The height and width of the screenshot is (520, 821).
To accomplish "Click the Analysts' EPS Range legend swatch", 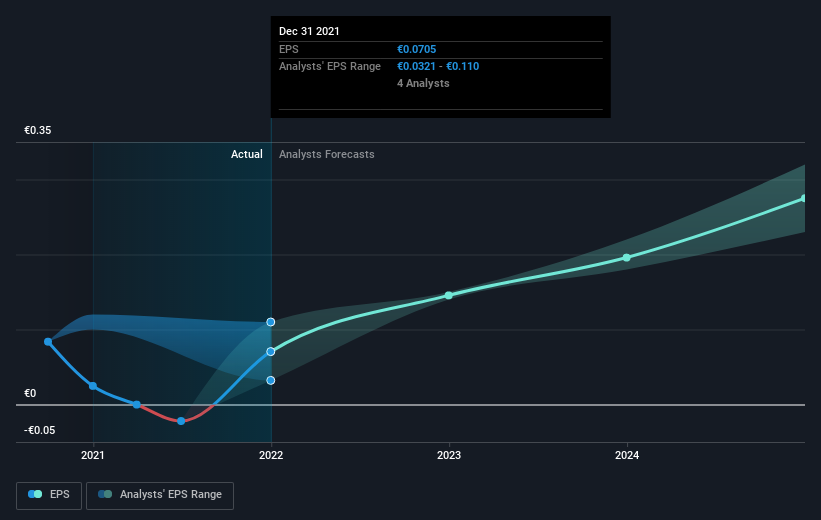I will point(105,494).
